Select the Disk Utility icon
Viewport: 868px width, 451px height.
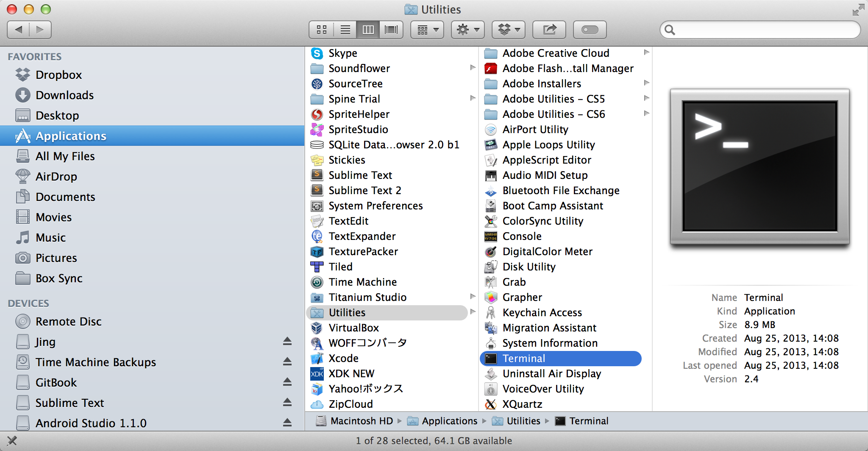(491, 267)
